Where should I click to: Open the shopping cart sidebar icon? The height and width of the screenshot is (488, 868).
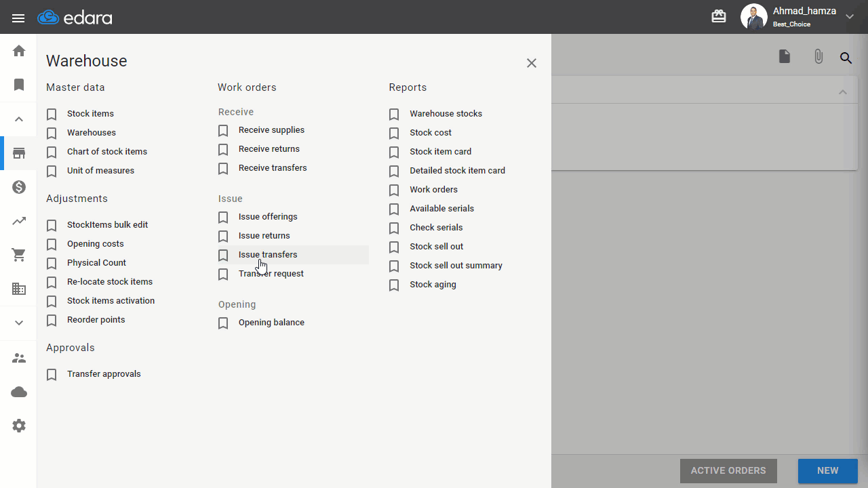tap(19, 255)
